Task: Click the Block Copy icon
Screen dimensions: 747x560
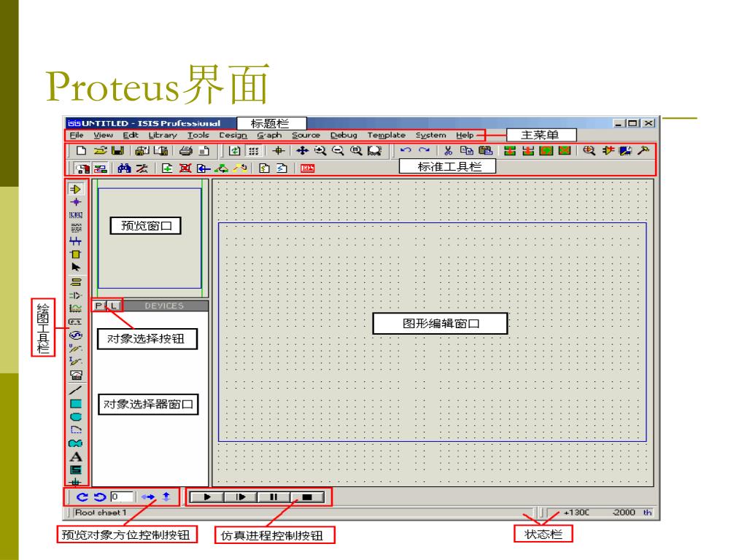Action: pos(510,151)
